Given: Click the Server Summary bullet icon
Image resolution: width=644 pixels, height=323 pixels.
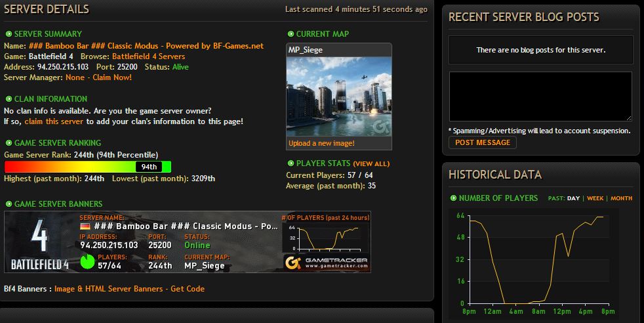Looking at the screenshot, I should (x=9, y=34).
